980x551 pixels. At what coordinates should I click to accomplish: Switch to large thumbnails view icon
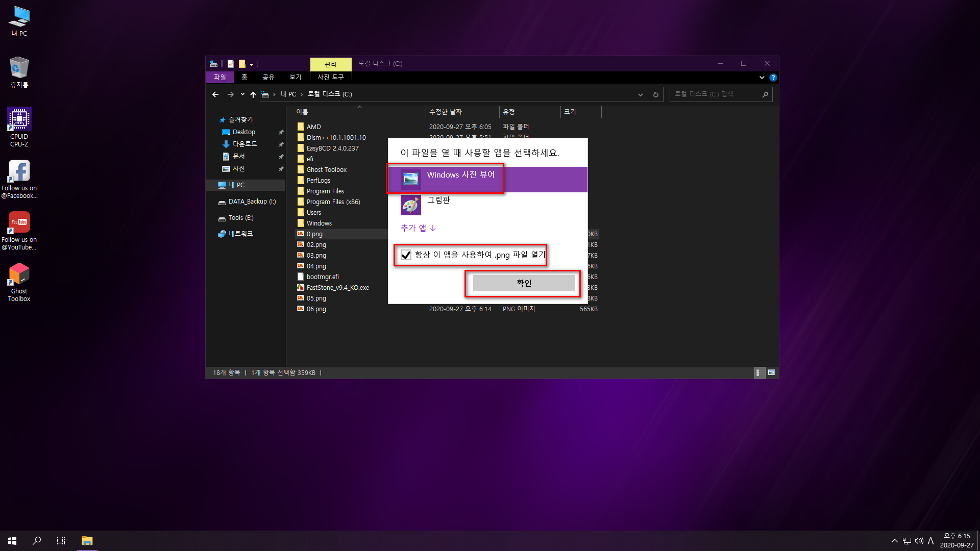click(x=771, y=372)
